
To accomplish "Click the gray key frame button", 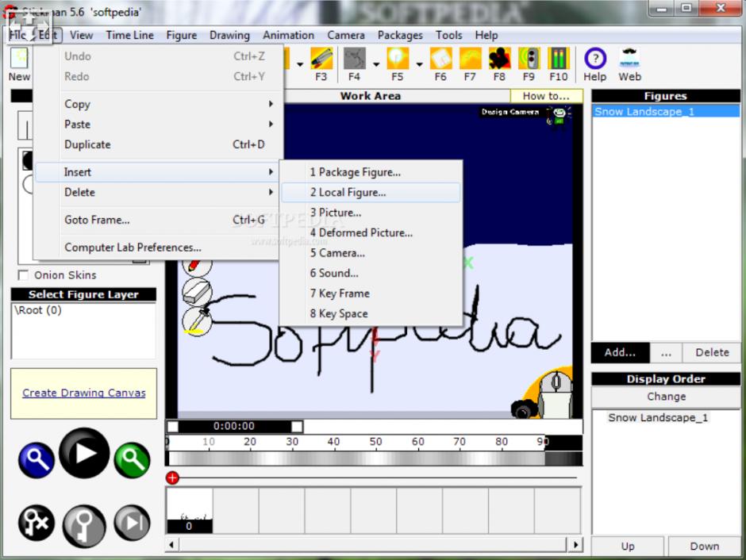I will coord(84,526).
